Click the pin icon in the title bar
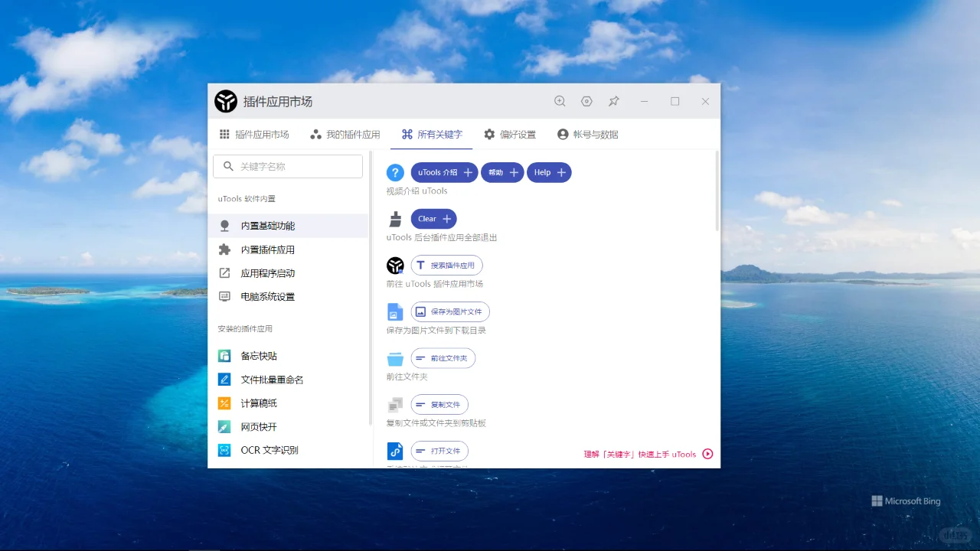Viewport: 980px width, 551px height. (x=613, y=101)
